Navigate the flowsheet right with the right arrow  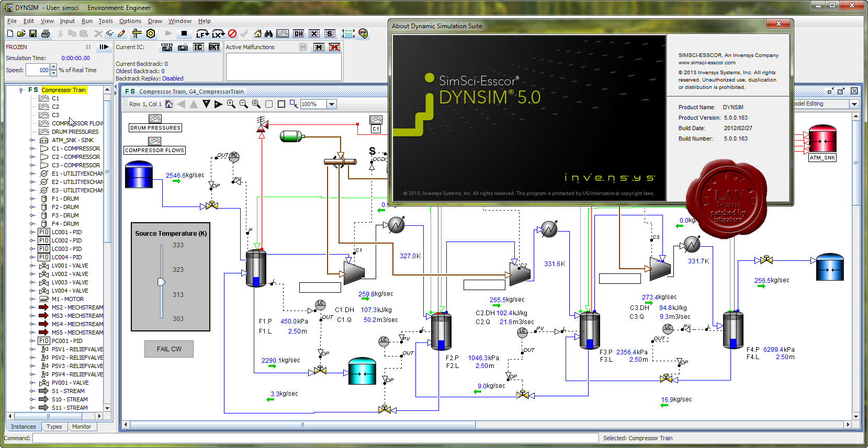click(219, 104)
